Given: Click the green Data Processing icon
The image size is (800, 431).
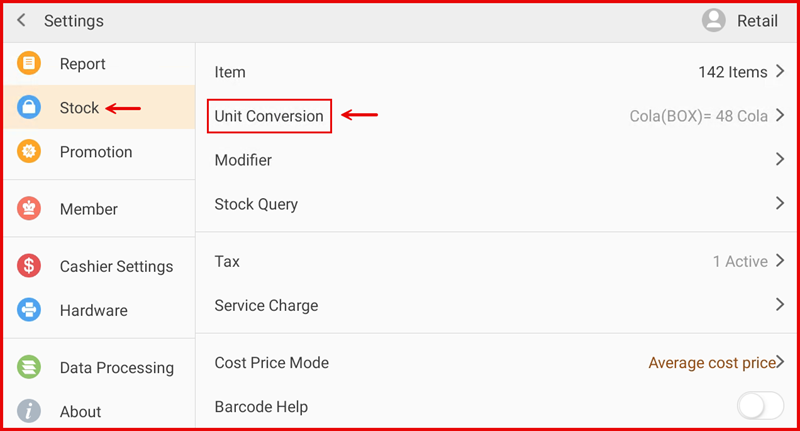Looking at the screenshot, I should pos(30,367).
